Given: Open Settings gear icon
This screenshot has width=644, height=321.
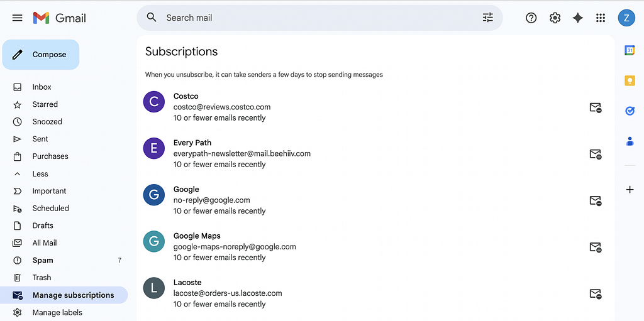Looking at the screenshot, I should (x=555, y=18).
